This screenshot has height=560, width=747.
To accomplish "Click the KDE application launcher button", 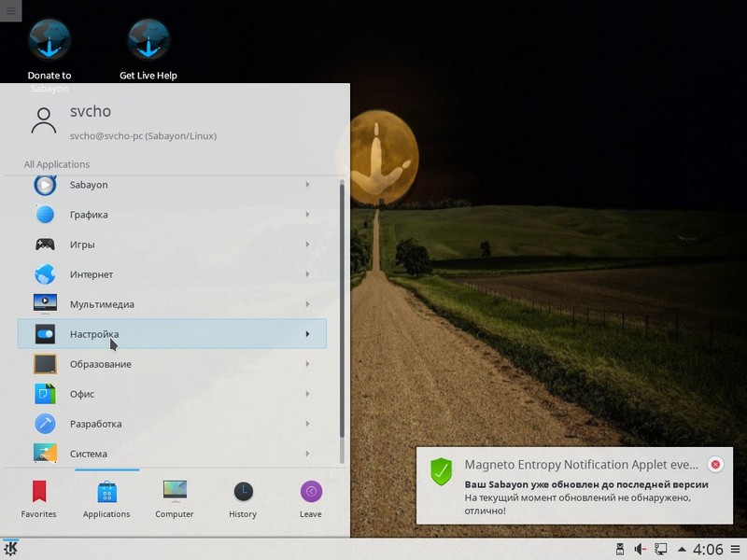I will (10, 549).
